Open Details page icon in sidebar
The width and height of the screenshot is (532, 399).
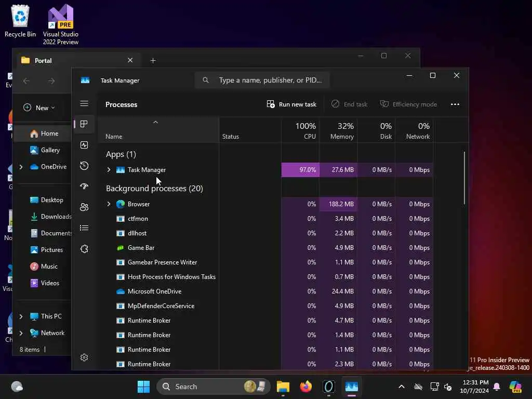[x=84, y=228]
